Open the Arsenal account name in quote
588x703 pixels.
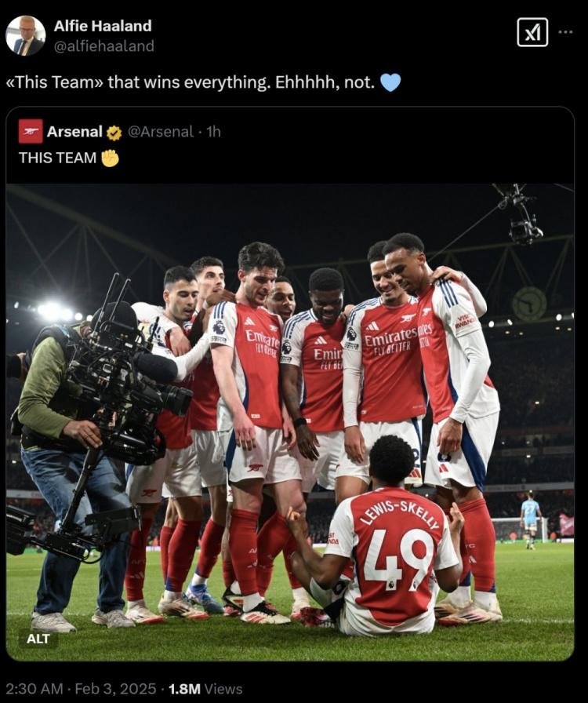click(x=74, y=132)
